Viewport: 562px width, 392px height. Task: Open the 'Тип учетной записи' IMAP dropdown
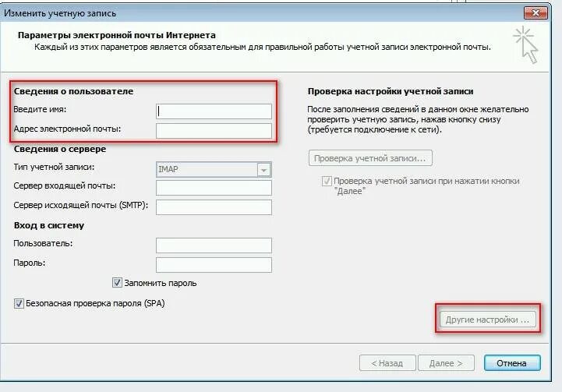(x=214, y=169)
